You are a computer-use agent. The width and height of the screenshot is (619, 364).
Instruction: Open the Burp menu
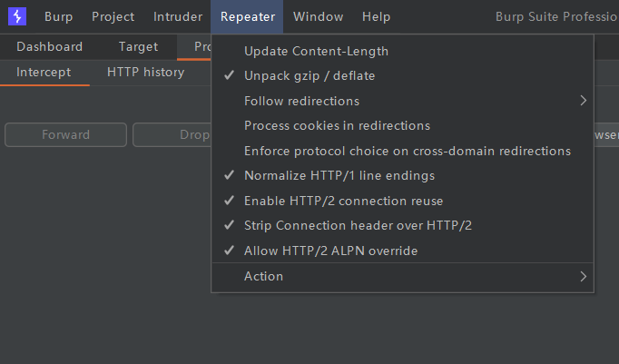coord(58,16)
